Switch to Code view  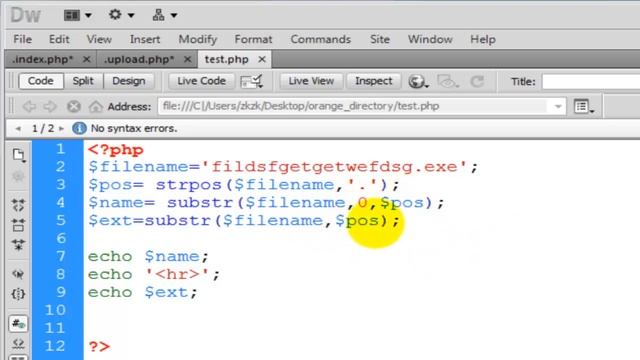tap(41, 81)
